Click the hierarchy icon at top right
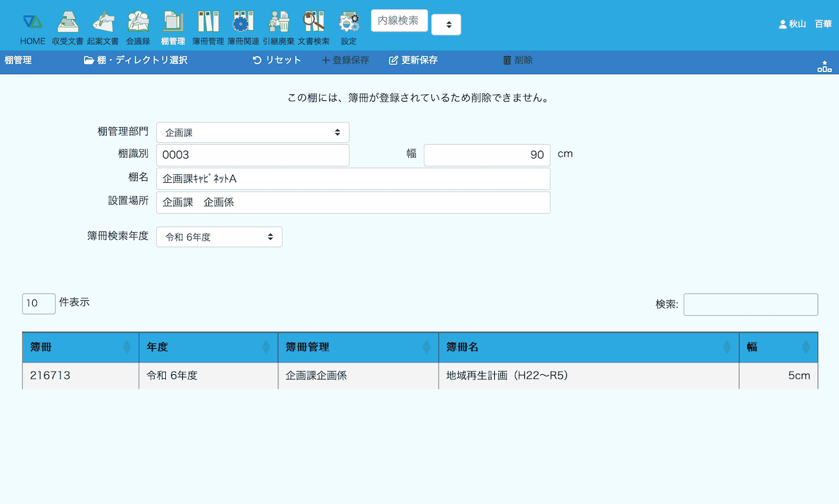This screenshot has height=504, width=839. click(x=824, y=66)
